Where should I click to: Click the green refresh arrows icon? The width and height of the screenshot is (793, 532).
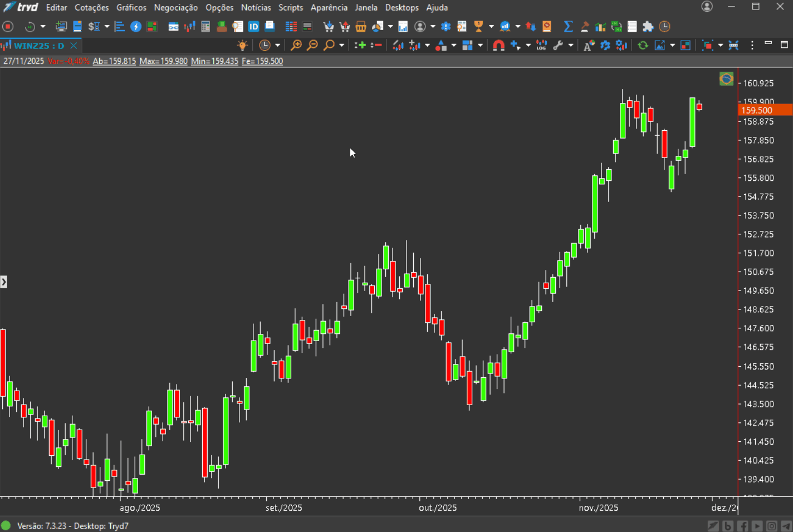[x=643, y=45]
